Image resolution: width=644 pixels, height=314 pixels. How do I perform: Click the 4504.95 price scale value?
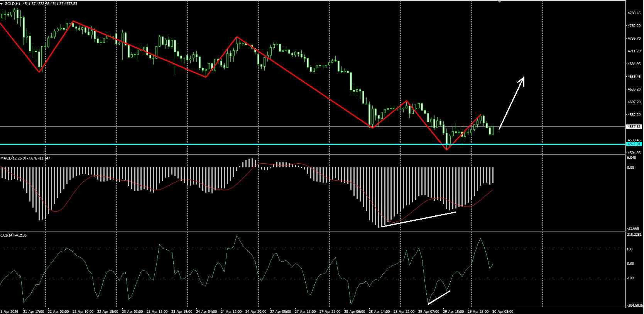tap(634, 153)
